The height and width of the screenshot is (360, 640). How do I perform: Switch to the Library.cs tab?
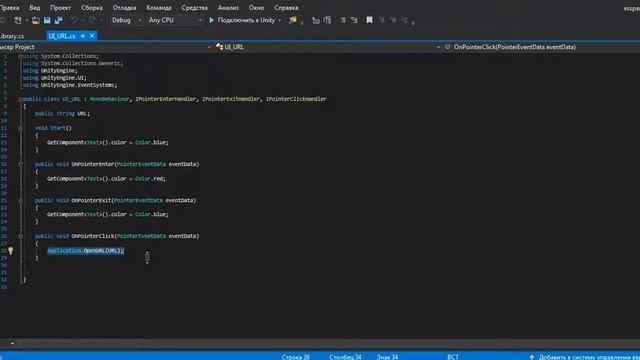click(12, 36)
